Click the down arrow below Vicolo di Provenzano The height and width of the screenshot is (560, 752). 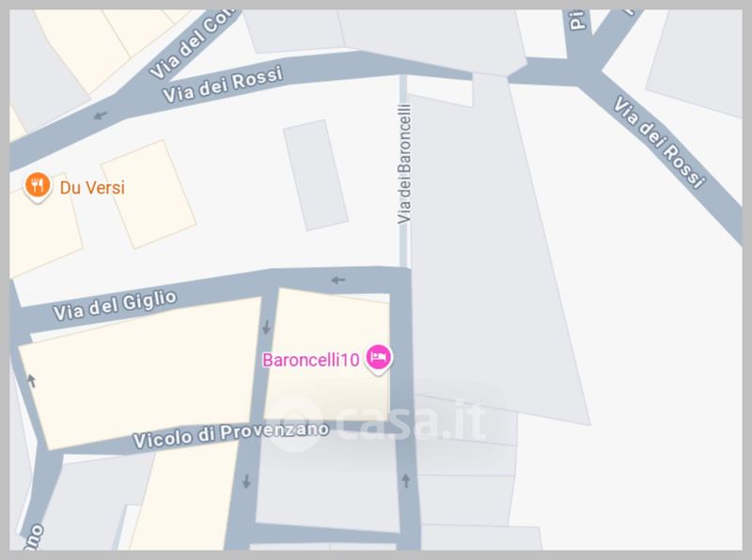tap(246, 481)
